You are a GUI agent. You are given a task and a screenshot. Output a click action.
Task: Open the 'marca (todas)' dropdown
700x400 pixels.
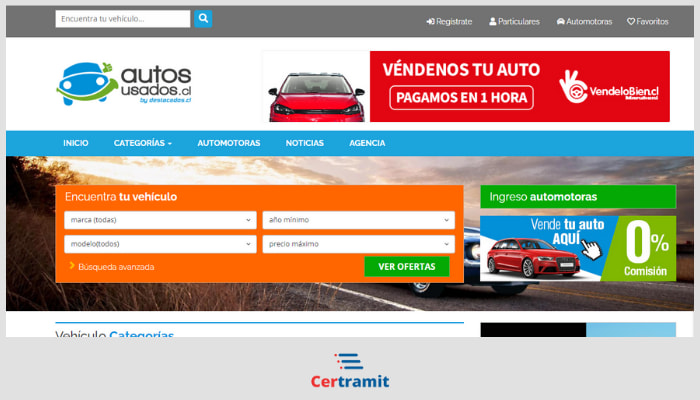160,220
